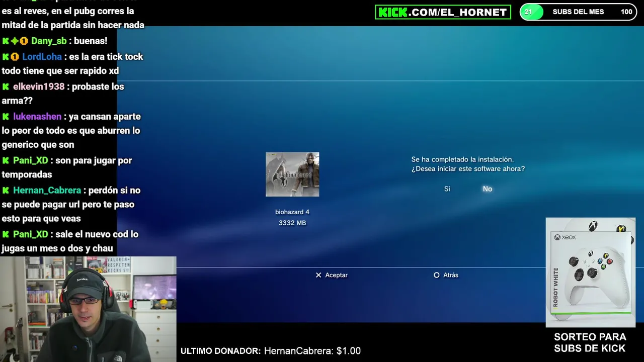The width and height of the screenshot is (644, 362).
Task: Open Dany_sb's chat username
Action: coord(49,41)
